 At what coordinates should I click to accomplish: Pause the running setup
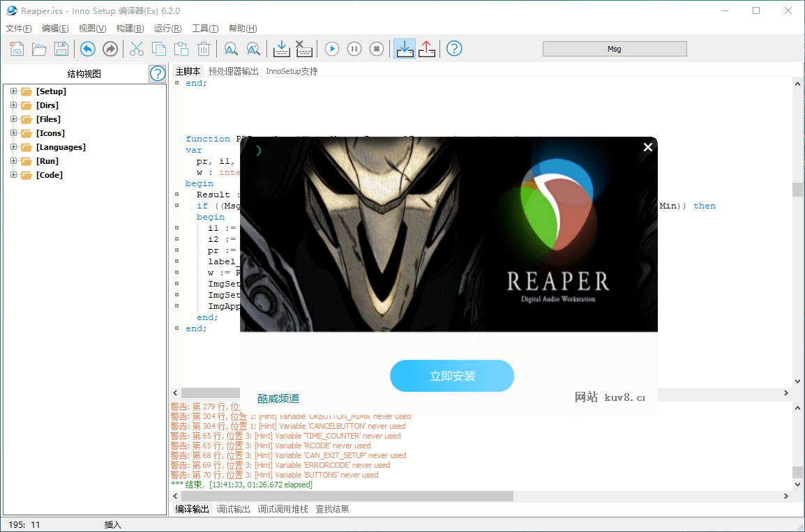(354, 49)
